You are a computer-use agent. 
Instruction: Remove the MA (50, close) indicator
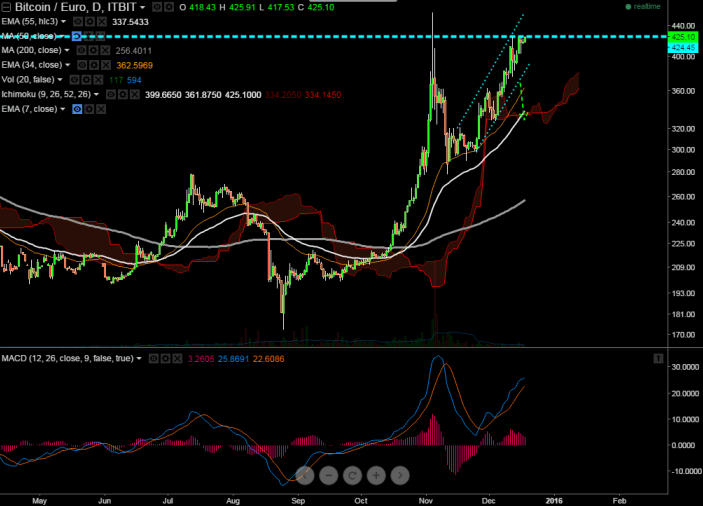pos(101,36)
